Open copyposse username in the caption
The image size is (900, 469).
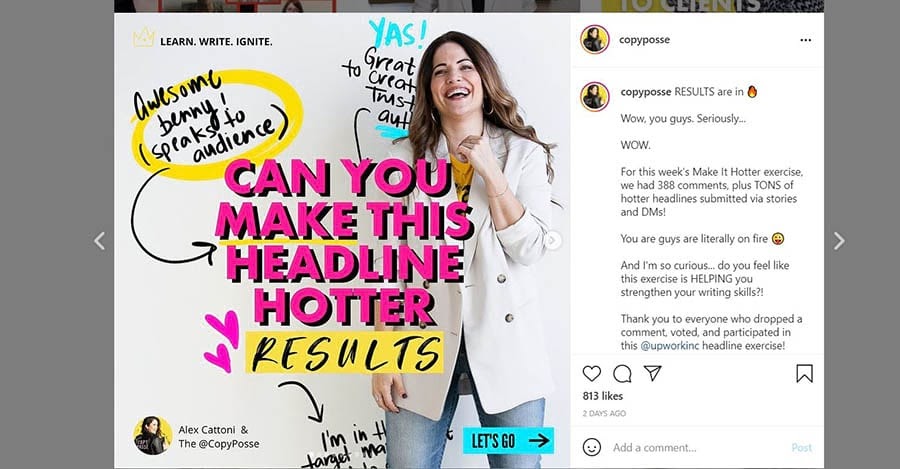pyautogui.click(x=646, y=92)
